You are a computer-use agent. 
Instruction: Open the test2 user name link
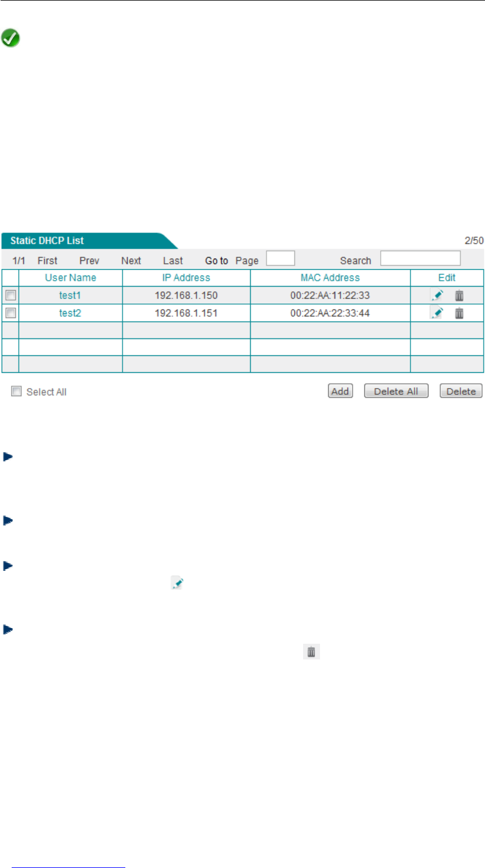click(x=70, y=313)
